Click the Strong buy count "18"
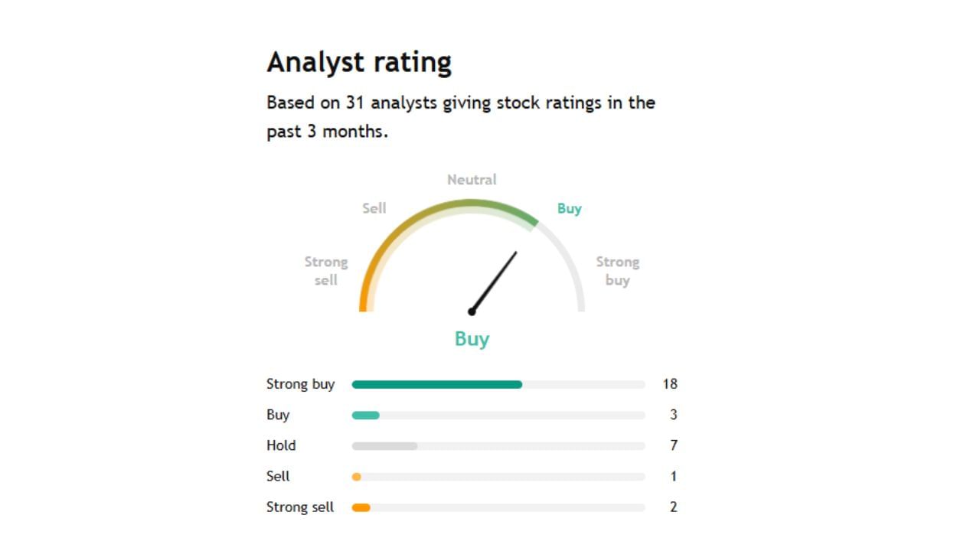This screenshot has width=980, height=551. (670, 384)
